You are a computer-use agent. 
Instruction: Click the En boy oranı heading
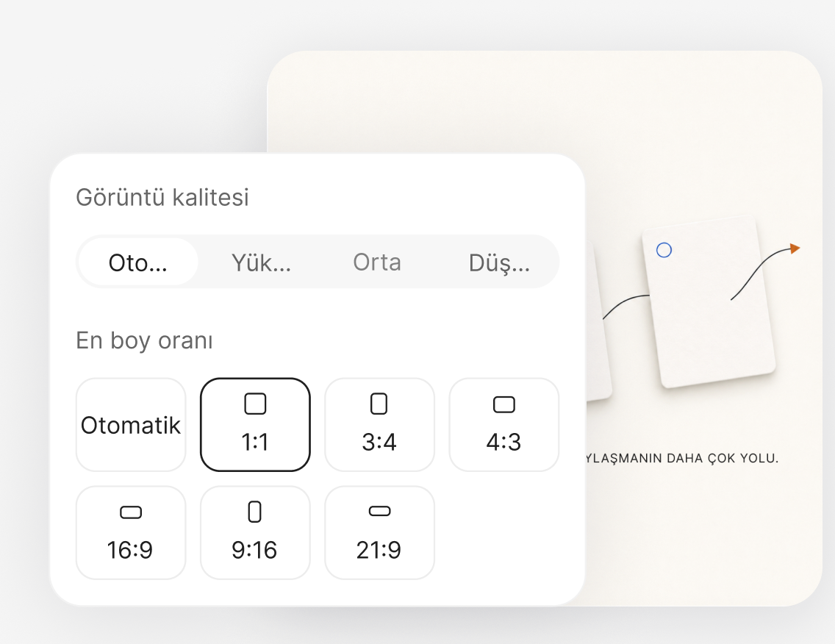tap(144, 341)
